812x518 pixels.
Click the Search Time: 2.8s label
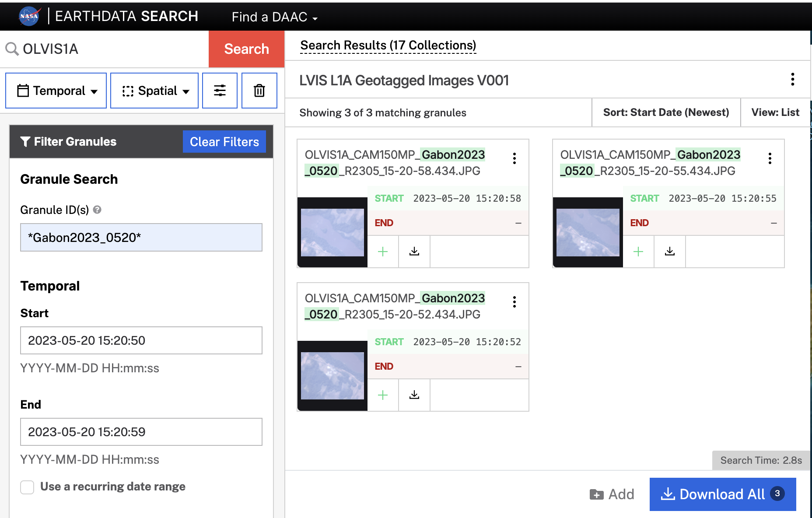(761, 461)
